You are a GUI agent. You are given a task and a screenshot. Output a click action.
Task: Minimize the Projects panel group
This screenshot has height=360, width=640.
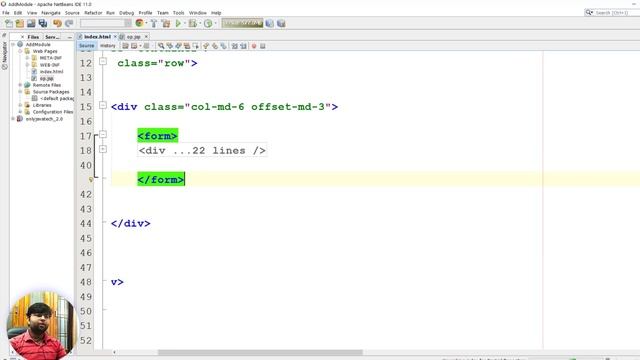click(69, 37)
